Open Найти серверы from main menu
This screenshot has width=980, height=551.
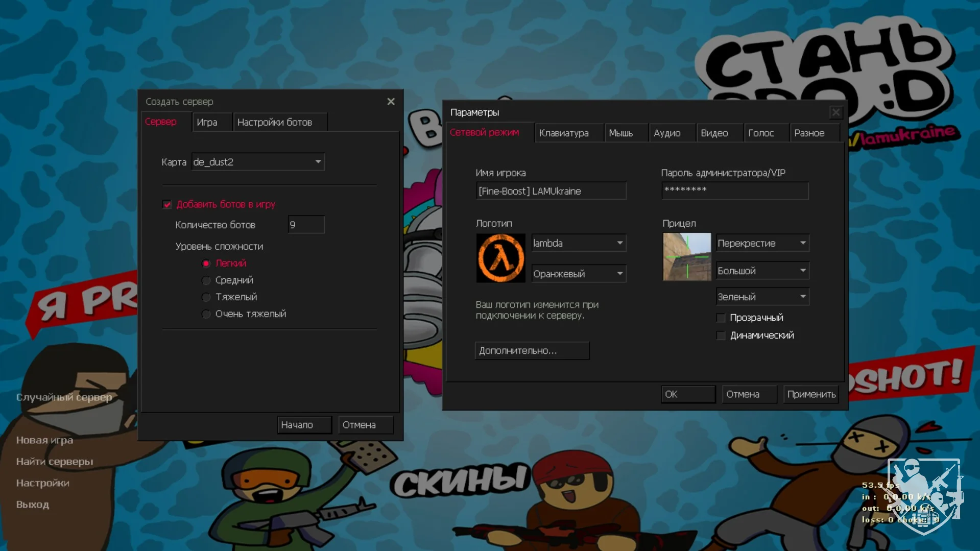pos(55,462)
